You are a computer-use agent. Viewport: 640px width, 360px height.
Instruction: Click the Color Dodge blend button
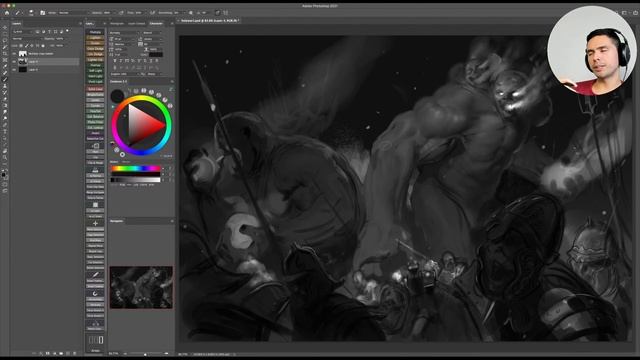pyautogui.click(x=95, y=49)
